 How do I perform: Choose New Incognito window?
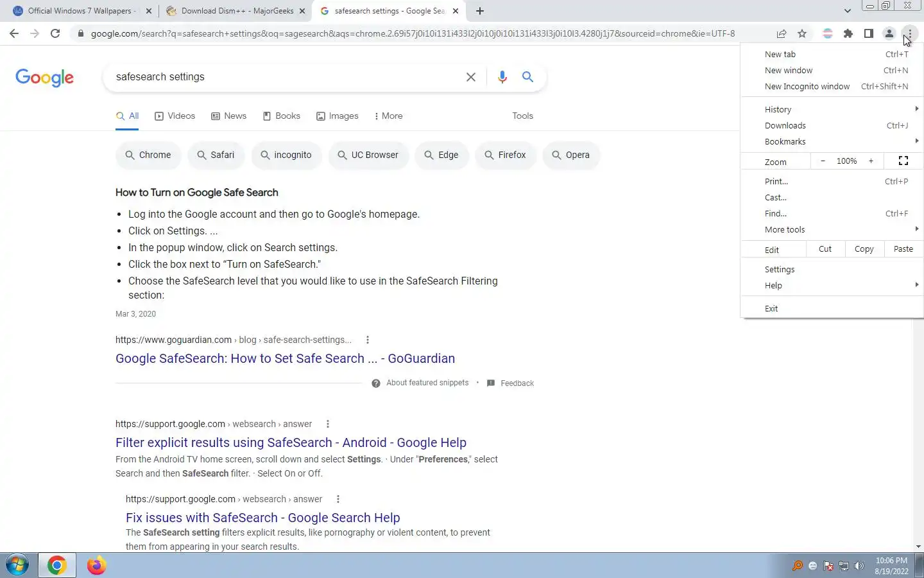pyautogui.click(x=832, y=87)
